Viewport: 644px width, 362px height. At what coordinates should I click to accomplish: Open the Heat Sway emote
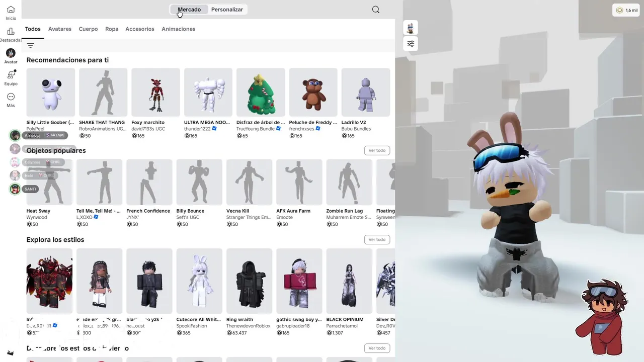49,182
